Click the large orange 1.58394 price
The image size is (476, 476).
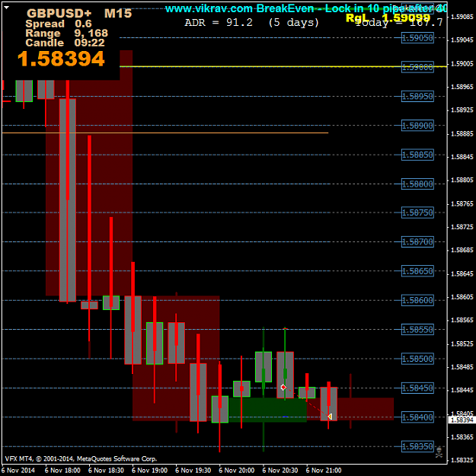(x=61, y=59)
